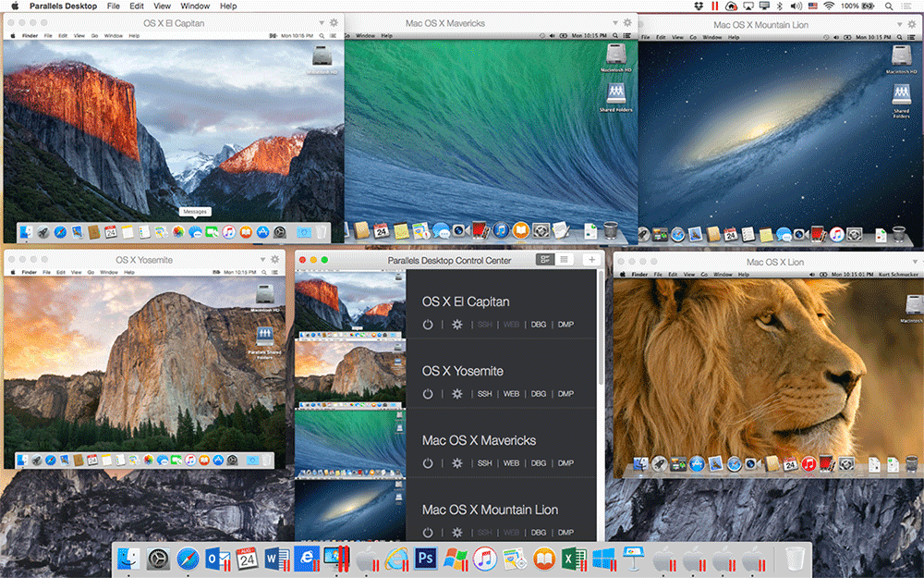Open iTunes from the Dock
The image size is (924, 578).
[483, 559]
